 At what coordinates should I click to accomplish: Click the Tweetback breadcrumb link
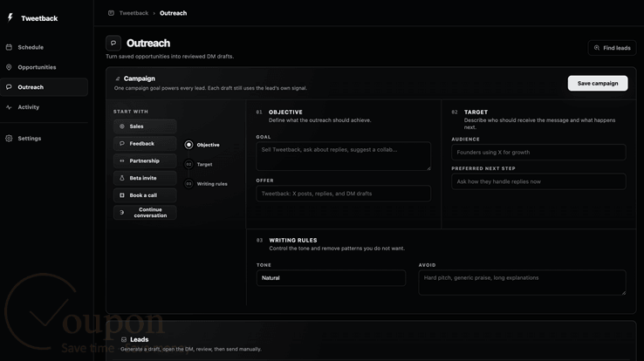(134, 13)
